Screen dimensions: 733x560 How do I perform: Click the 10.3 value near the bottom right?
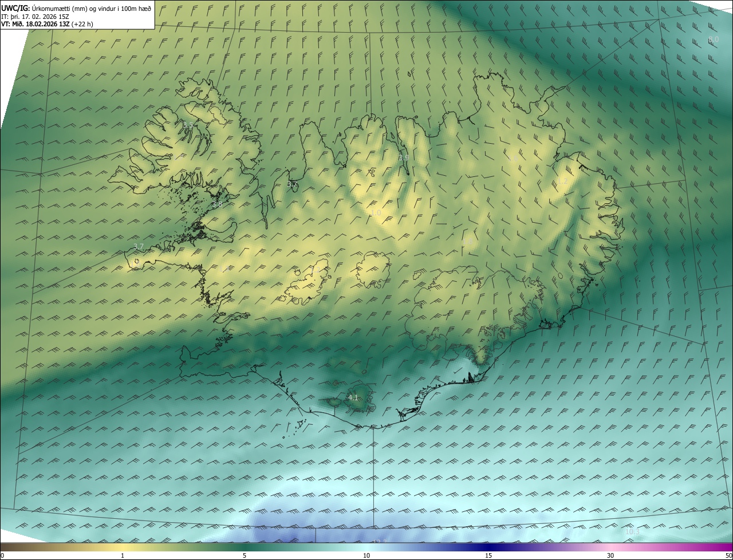[x=632, y=532]
